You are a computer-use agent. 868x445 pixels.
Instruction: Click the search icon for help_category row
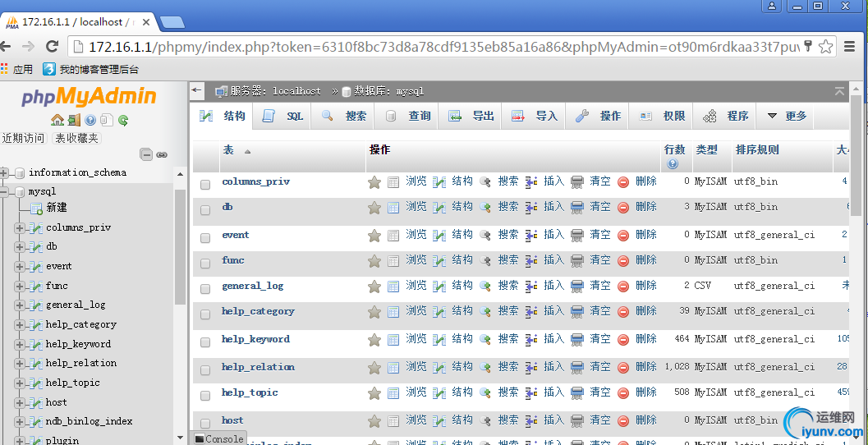485,312
